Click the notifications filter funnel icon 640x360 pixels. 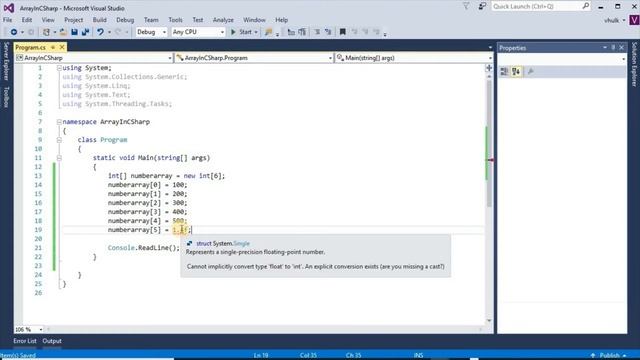coord(466,6)
